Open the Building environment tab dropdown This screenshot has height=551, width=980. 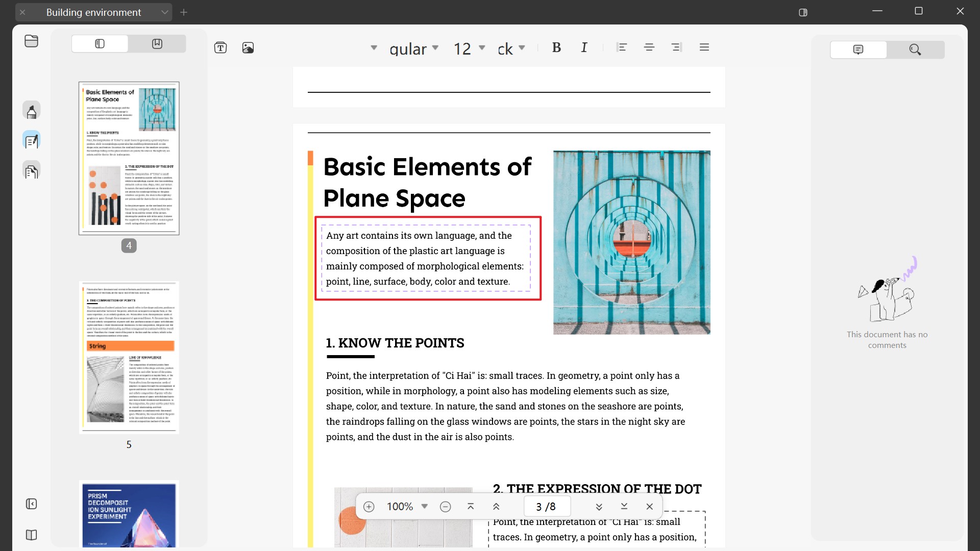click(164, 12)
